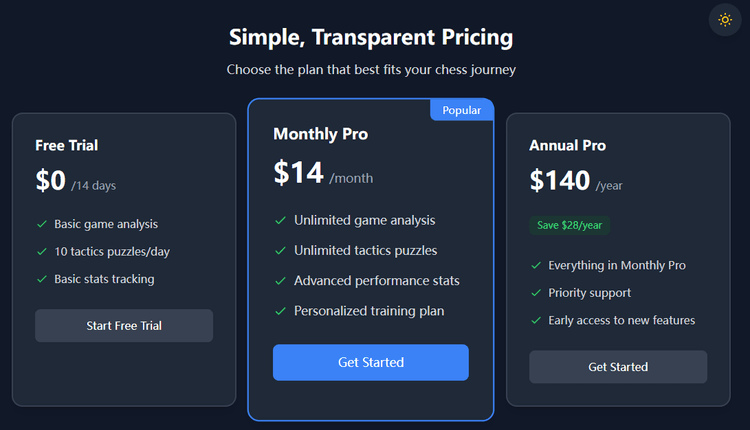Toggle light mode with the sun icon
This screenshot has width=750, height=430.
click(725, 20)
